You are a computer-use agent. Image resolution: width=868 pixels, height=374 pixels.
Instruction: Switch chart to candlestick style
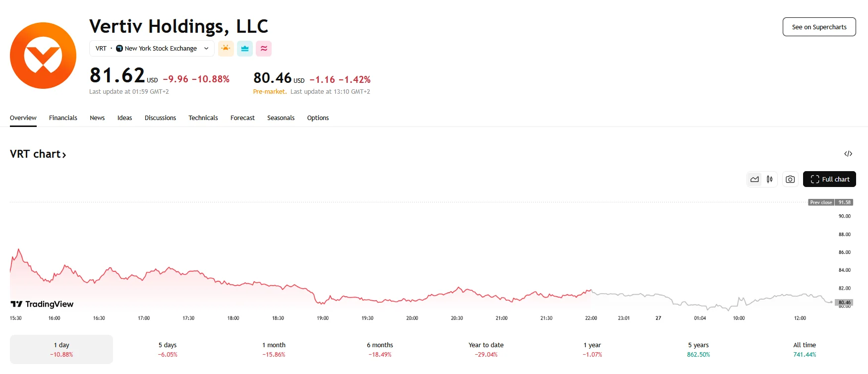[x=769, y=179]
